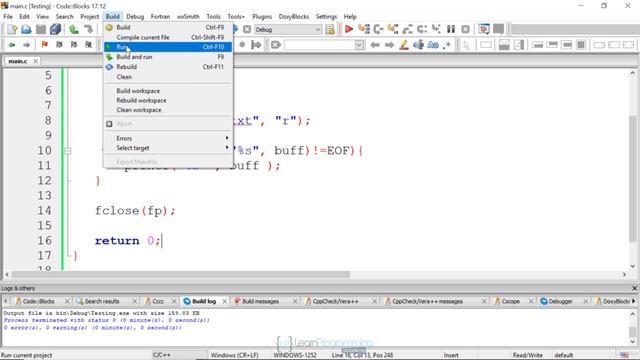This screenshot has width=640, height=360.
Task: Click the Jump forward gray arrow
Action: point(27,44)
